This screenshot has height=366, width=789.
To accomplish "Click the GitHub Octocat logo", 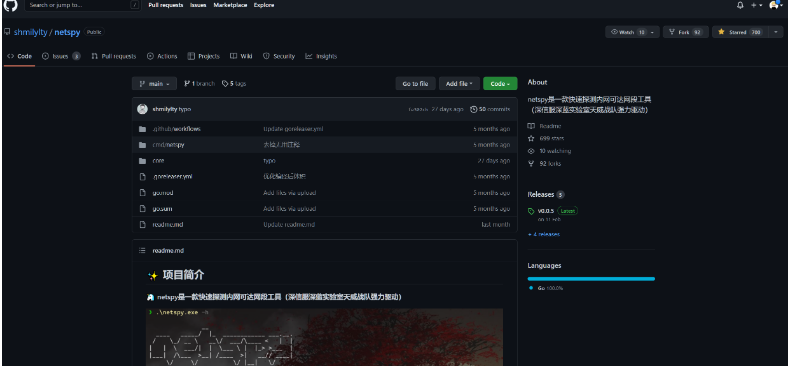I will tap(11, 5).
